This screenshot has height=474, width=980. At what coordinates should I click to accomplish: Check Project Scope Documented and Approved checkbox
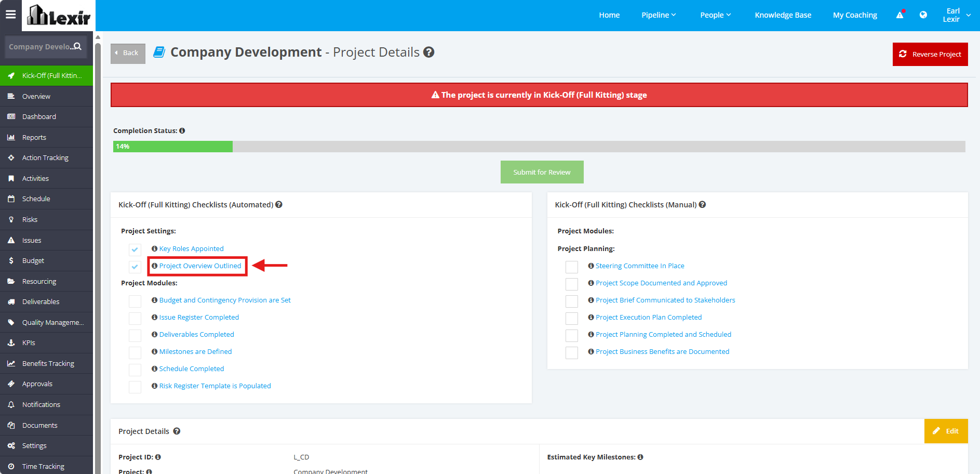tap(572, 284)
